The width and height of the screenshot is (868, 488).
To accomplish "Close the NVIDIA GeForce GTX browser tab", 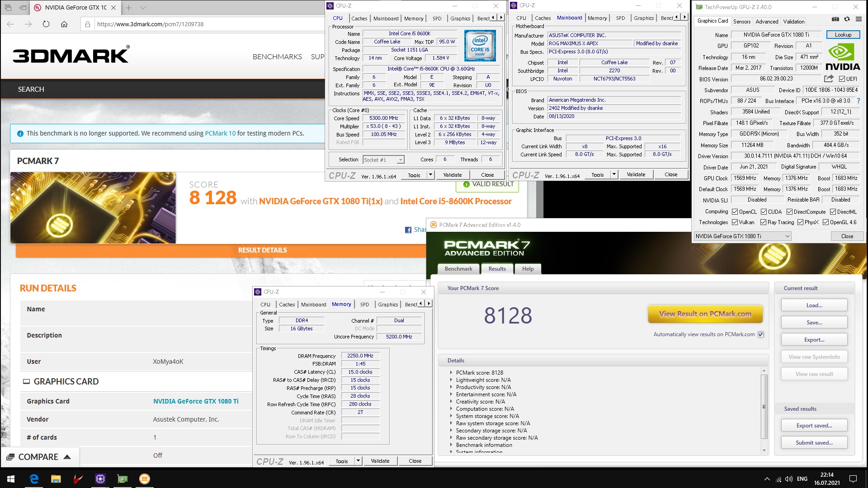I will coord(113,8).
